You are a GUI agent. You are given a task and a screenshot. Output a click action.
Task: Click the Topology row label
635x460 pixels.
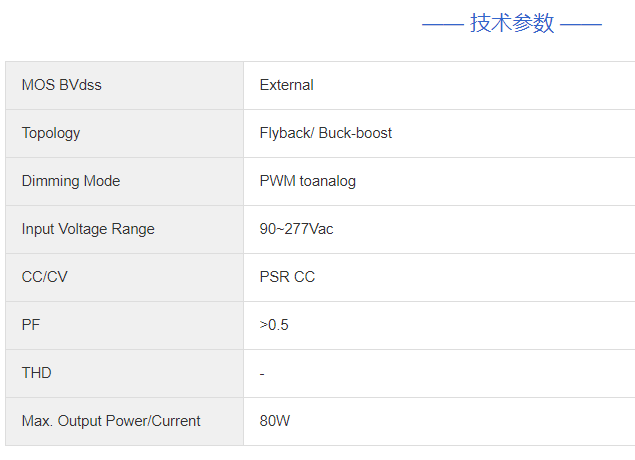click(51, 133)
